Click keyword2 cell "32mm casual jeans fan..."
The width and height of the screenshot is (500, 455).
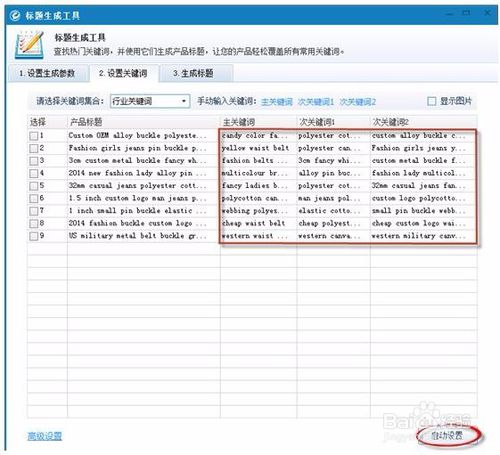click(419, 186)
